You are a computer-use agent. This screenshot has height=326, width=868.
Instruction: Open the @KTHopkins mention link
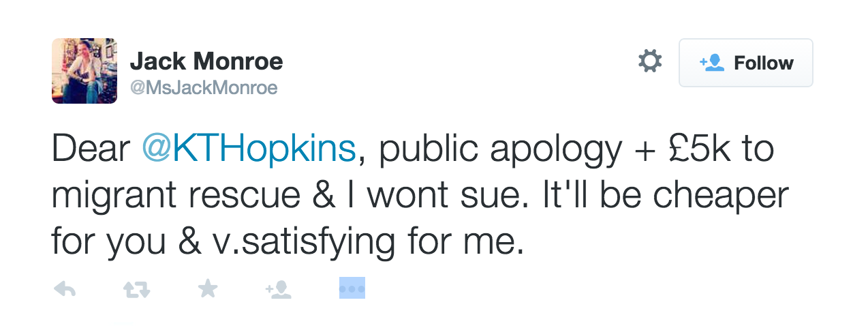click(249, 150)
